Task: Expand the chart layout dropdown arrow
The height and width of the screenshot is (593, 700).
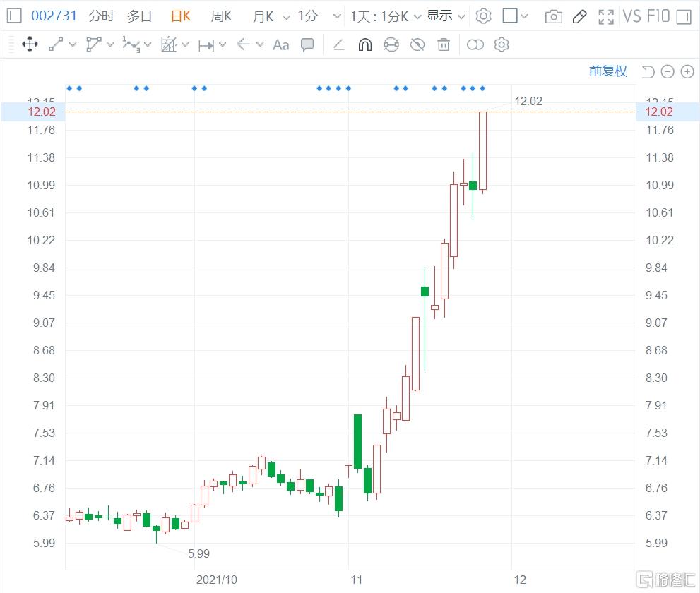Action: point(524,16)
